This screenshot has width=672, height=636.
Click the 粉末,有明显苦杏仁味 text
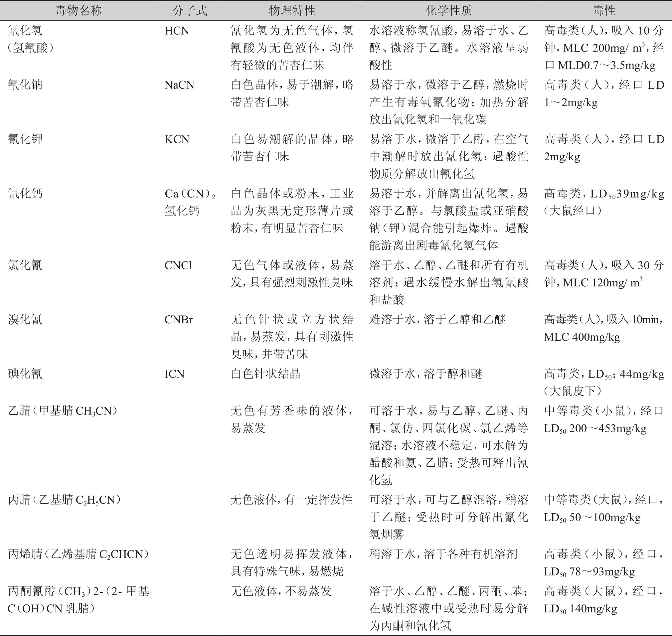pyautogui.click(x=287, y=228)
